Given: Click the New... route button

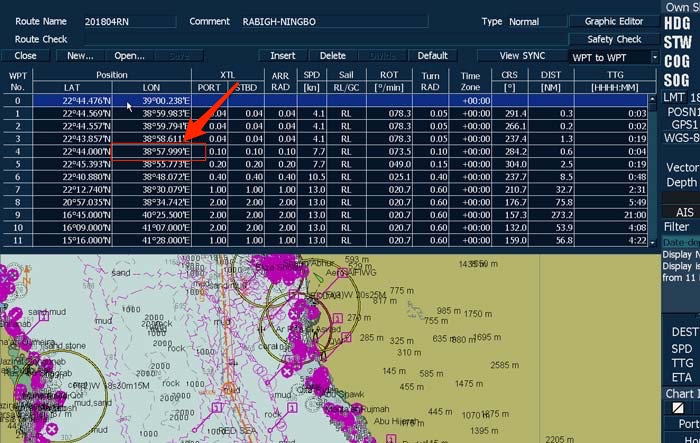Looking at the screenshot, I should tap(80, 56).
